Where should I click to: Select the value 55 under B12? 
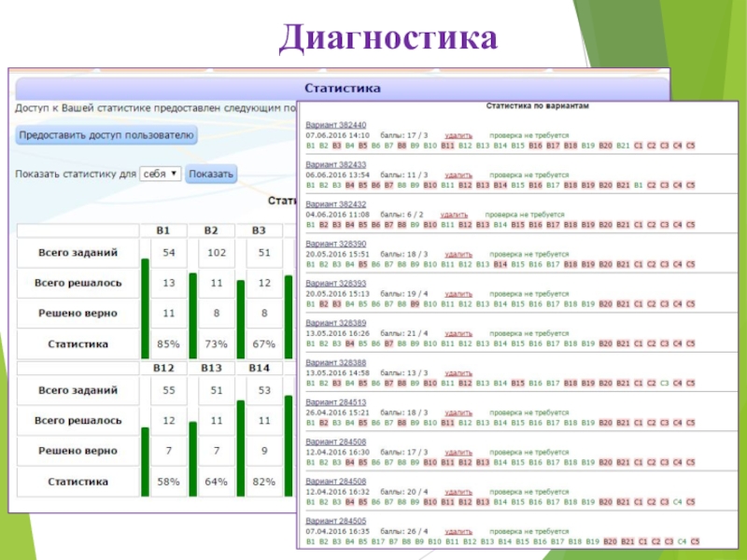[x=169, y=390]
